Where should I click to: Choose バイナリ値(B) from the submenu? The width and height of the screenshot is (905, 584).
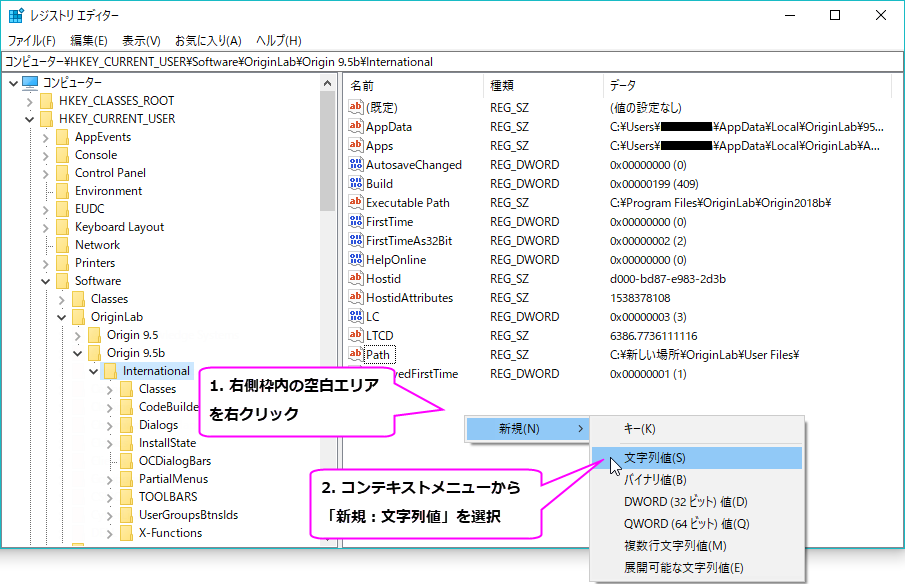point(697,480)
